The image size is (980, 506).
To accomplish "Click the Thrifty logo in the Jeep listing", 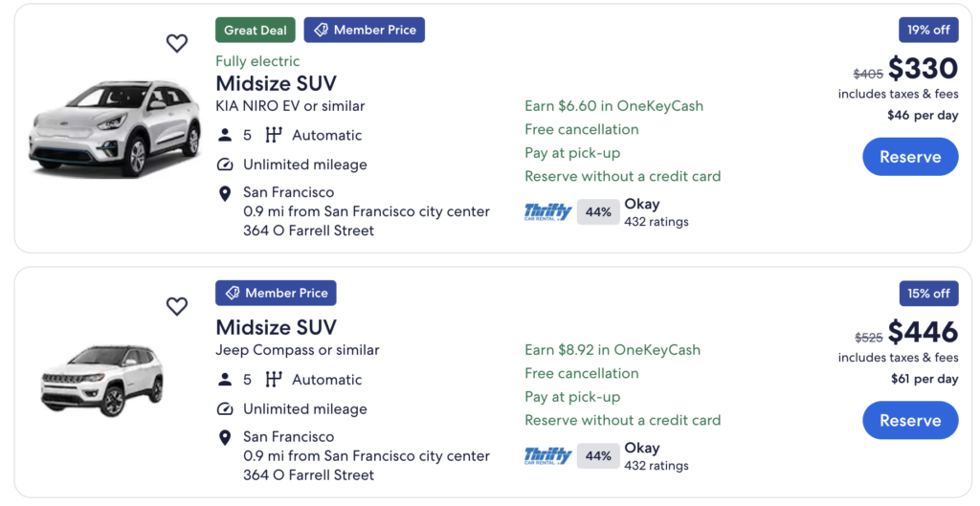I will click(547, 456).
